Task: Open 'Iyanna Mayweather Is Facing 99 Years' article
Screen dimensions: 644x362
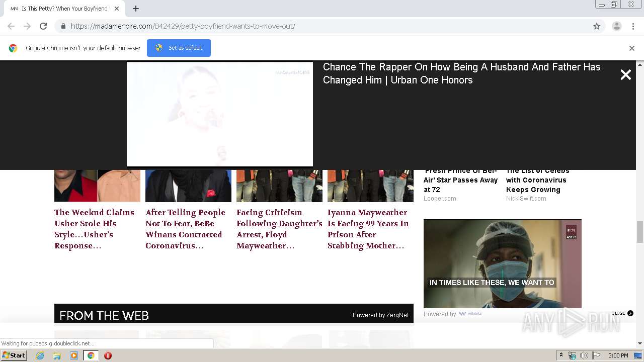Action: point(368,229)
